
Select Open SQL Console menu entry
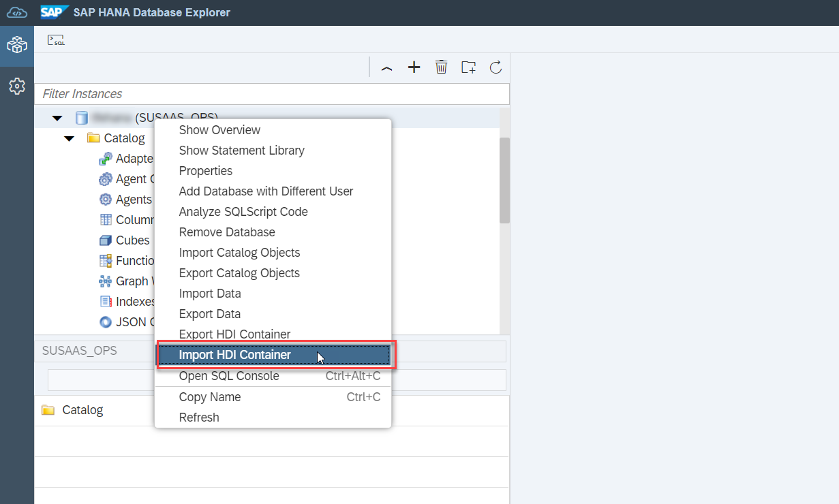click(273, 376)
